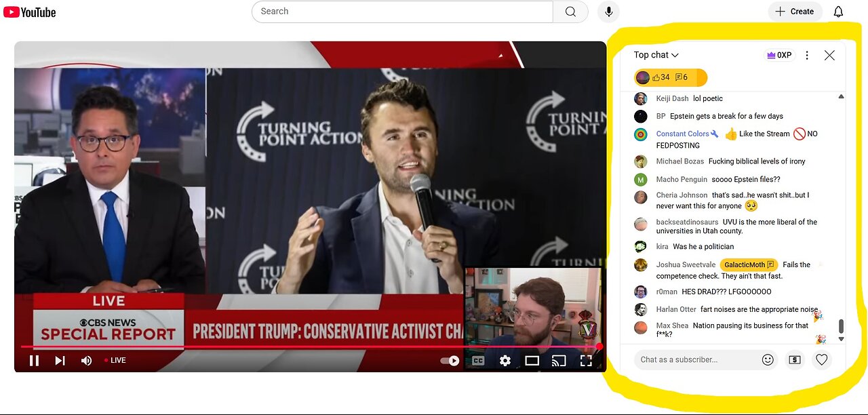Skip to next video
Image resolution: width=868 pixels, height=415 pixels.
point(60,360)
